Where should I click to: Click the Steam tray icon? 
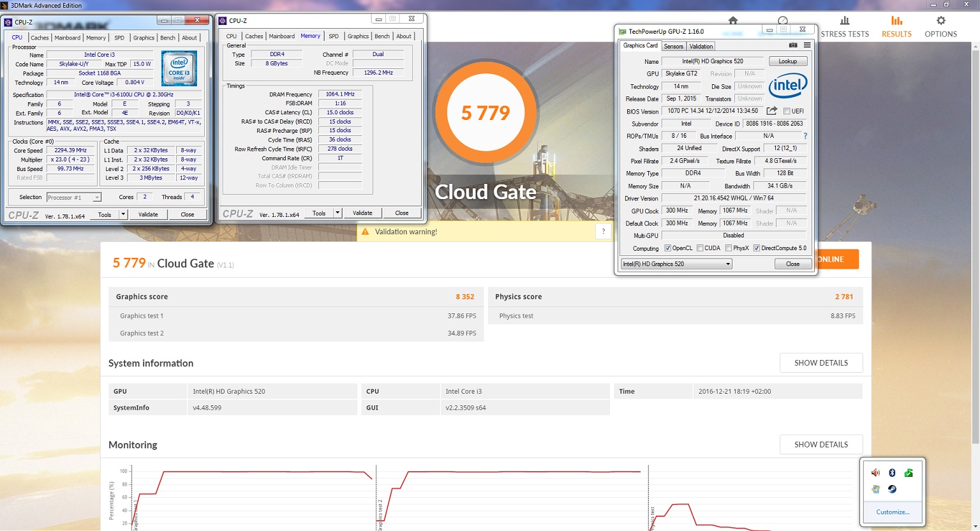point(892,489)
